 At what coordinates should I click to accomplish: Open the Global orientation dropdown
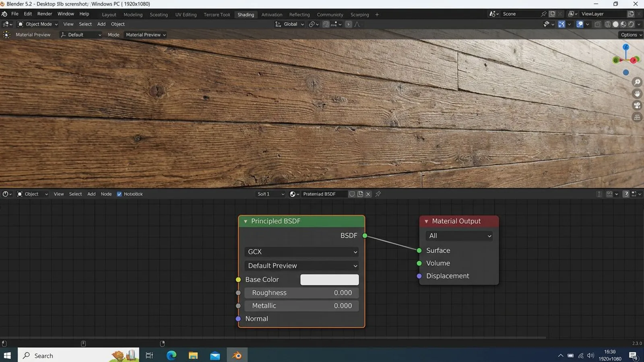(289, 24)
